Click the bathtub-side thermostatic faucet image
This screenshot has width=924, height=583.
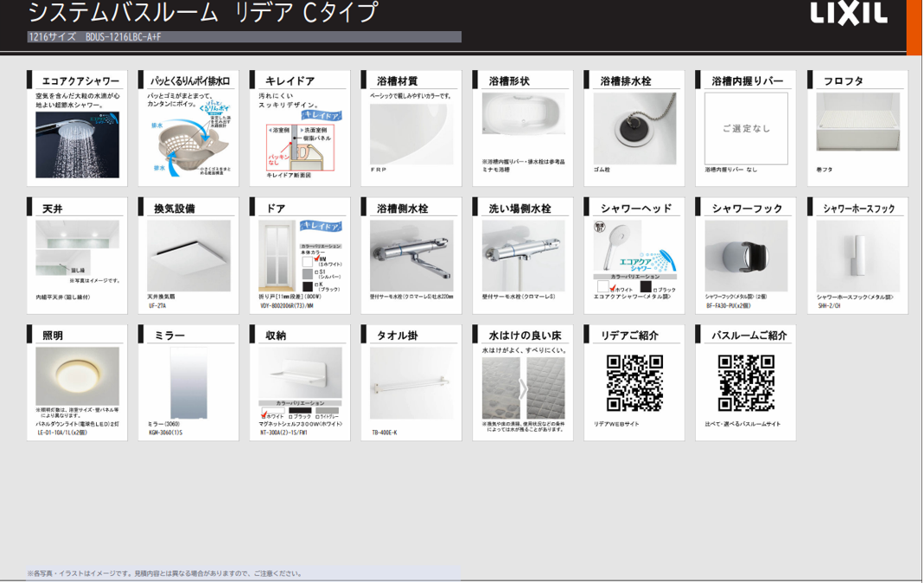(411, 255)
